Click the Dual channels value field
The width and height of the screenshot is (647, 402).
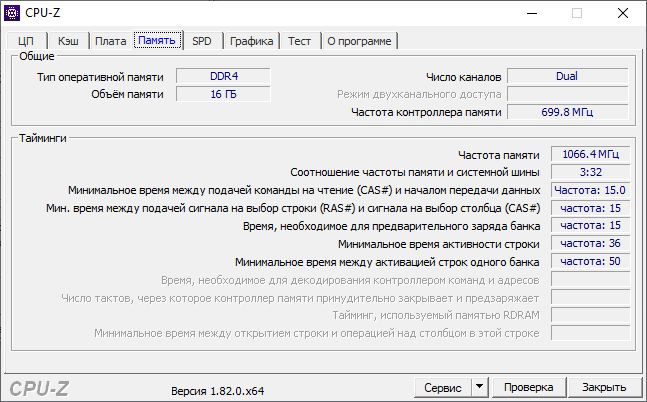point(567,76)
